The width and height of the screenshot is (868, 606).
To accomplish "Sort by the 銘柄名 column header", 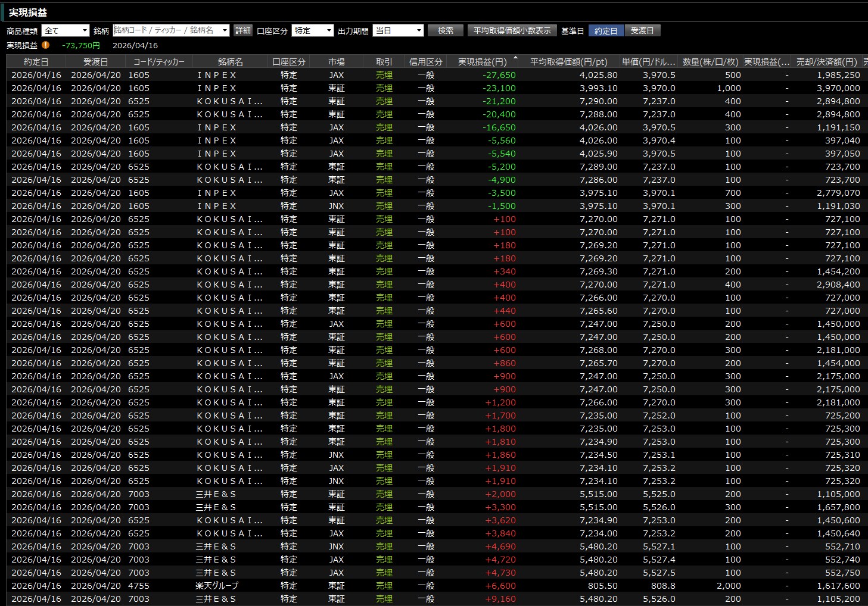I will click(230, 62).
